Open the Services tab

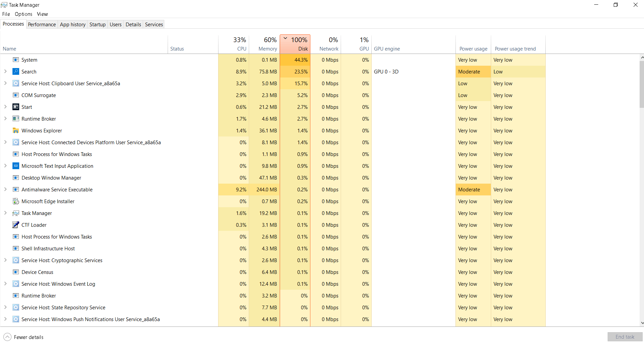coord(154,24)
